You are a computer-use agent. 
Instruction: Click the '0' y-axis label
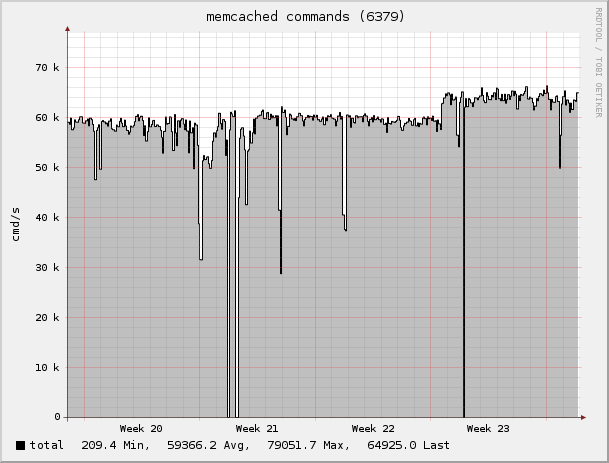57,417
